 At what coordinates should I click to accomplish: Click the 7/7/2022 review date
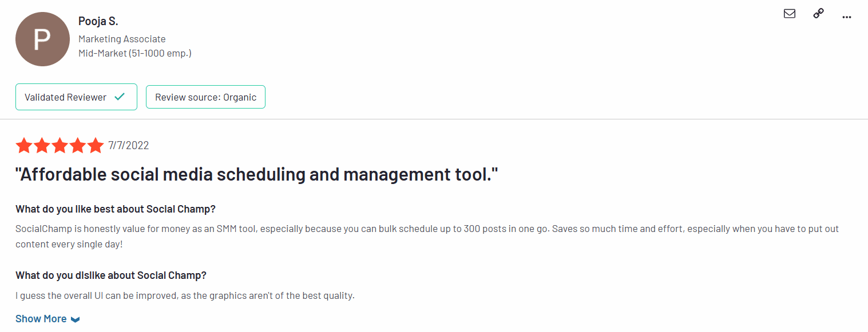click(x=129, y=146)
